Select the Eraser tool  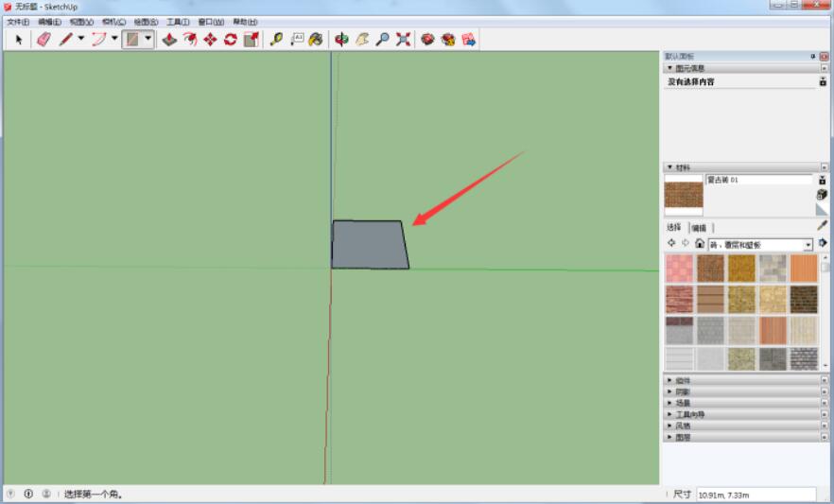(43, 39)
